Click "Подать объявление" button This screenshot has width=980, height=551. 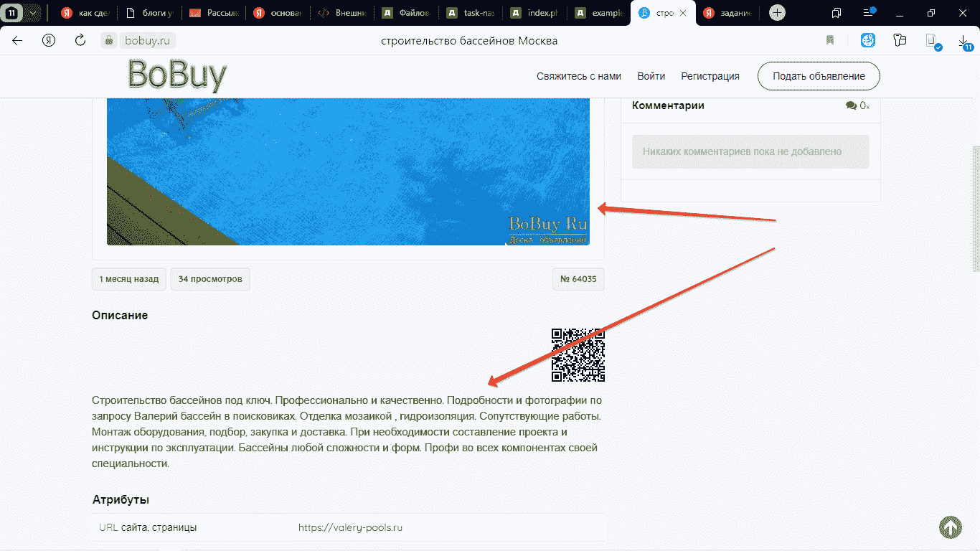point(819,76)
